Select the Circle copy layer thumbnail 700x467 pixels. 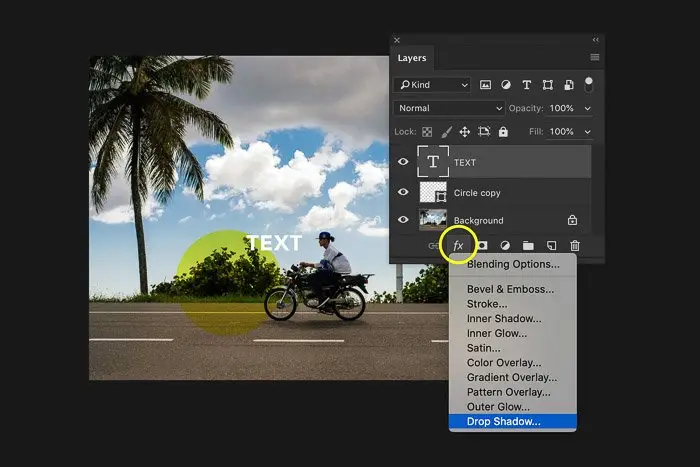(x=433, y=192)
